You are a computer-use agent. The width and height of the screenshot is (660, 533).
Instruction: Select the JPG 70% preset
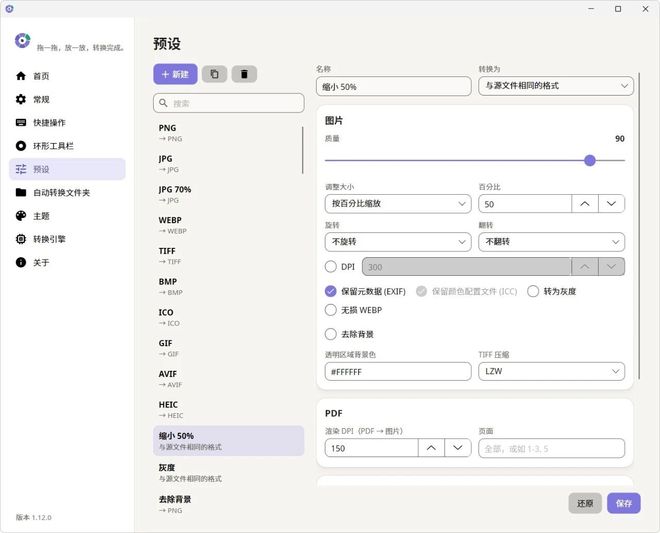tap(227, 194)
